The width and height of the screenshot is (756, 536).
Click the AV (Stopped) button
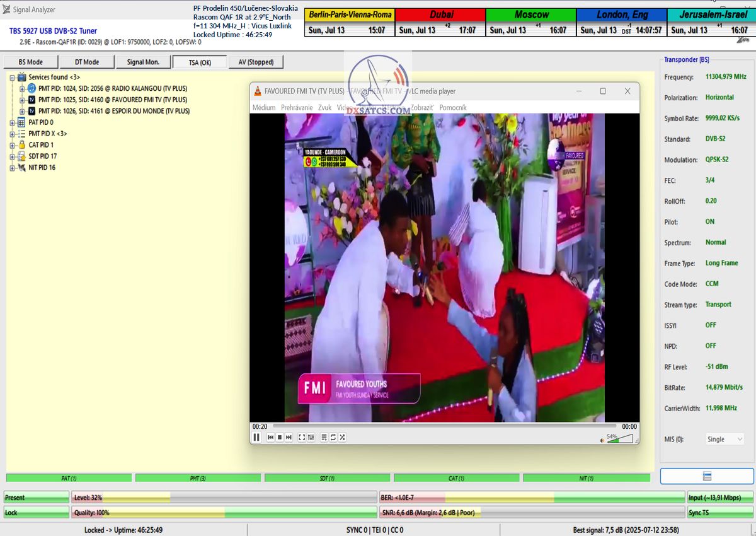coord(256,62)
